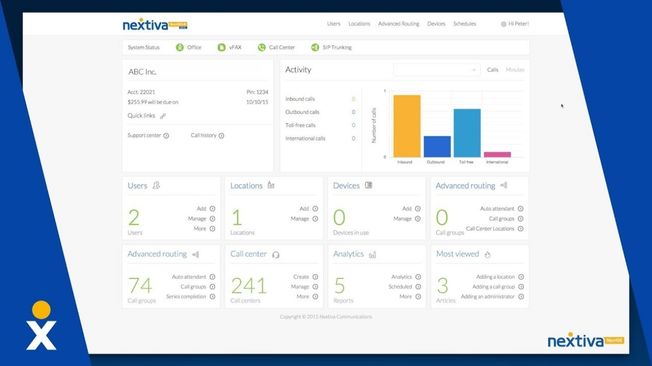The width and height of the screenshot is (652, 366).
Task: Open Devices in the top navigation bar
Action: (x=436, y=24)
